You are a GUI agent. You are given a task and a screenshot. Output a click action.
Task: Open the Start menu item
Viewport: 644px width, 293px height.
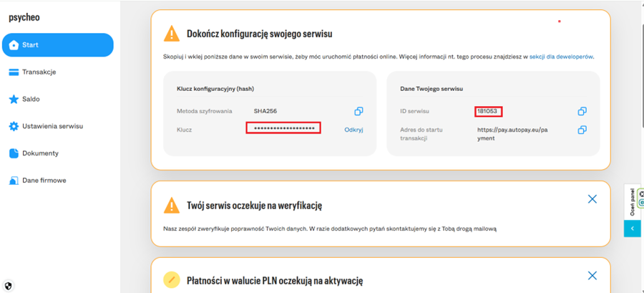[57, 45]
